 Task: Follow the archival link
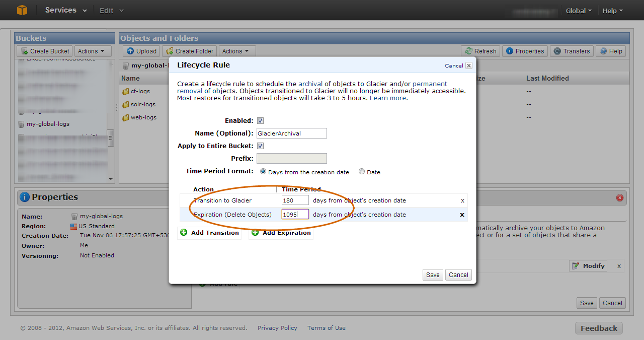click(x=310, y=84)
